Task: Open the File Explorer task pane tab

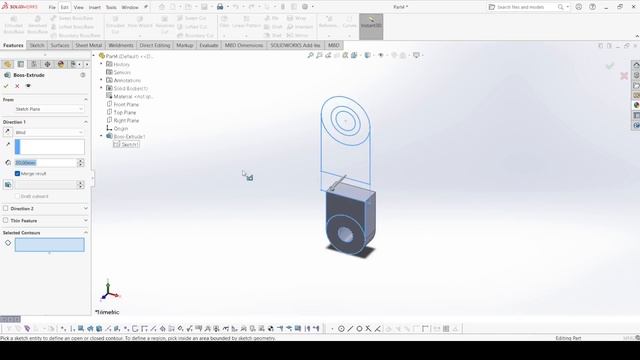Action: [636, 85]
